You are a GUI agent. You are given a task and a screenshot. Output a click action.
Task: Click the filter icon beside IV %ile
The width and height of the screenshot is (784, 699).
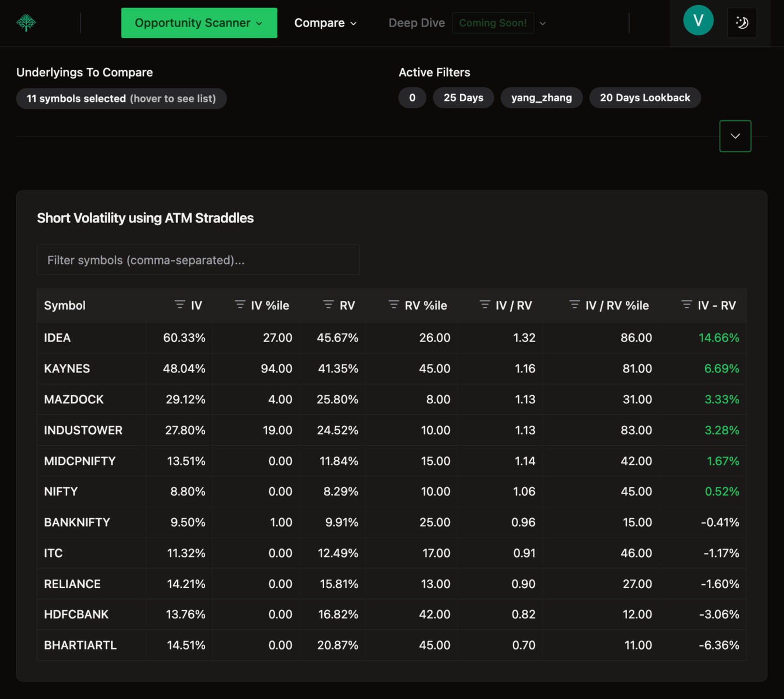[240, 305]
